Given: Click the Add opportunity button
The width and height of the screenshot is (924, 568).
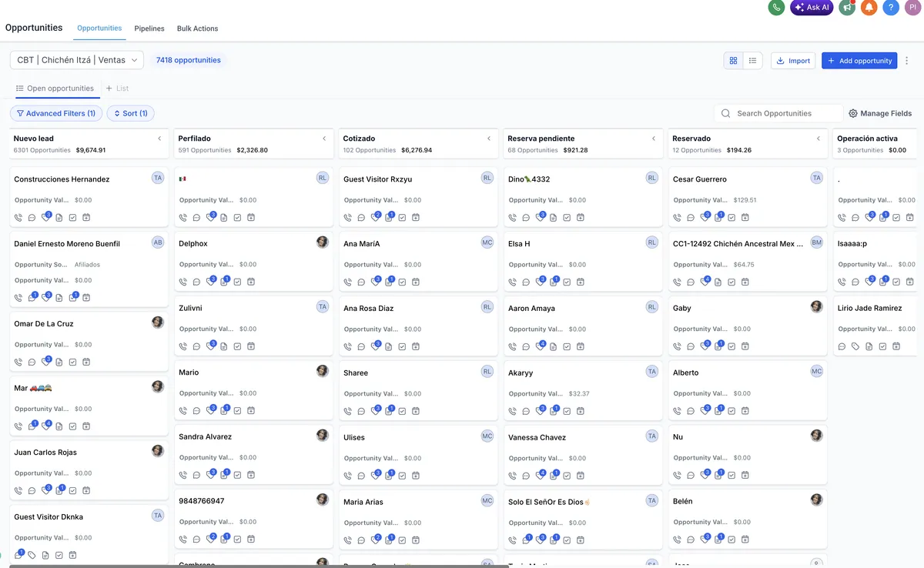Looking at the screenshot, I should pyautogui.click(x=859, y=61).
